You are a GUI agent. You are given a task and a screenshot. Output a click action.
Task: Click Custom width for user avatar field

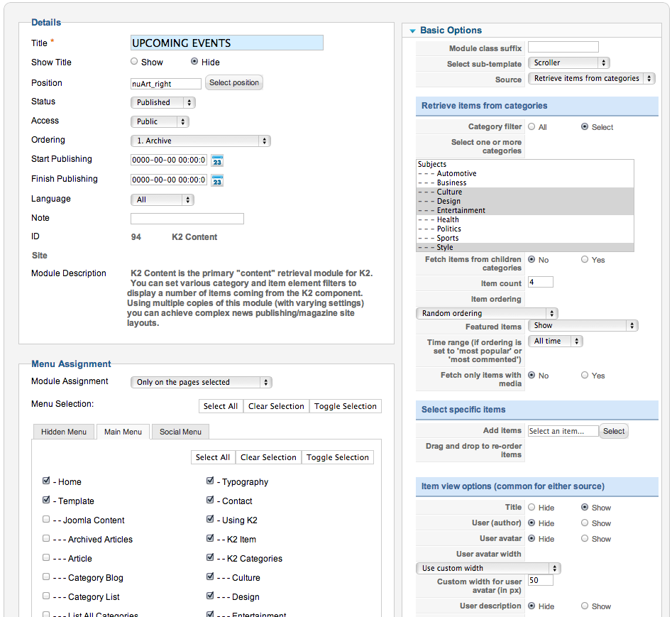(x=541, y=581)
